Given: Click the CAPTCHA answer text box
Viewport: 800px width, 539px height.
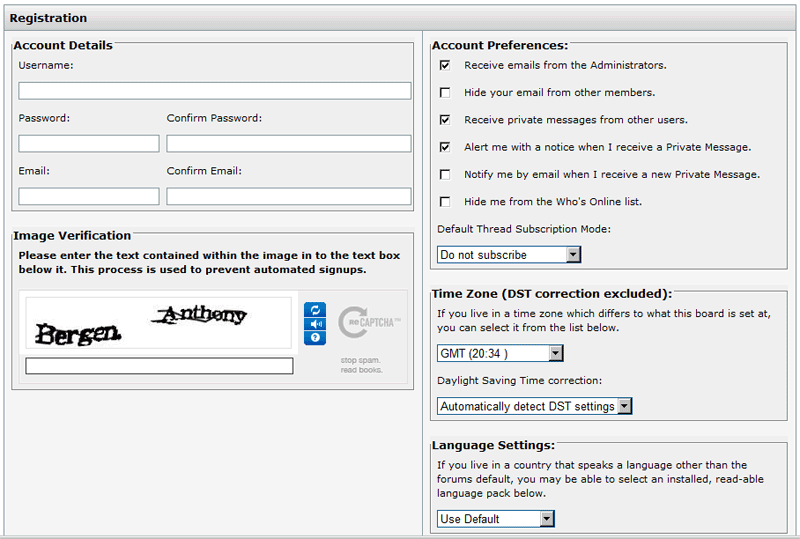Looking at the screenshot, I should [159, 366].
